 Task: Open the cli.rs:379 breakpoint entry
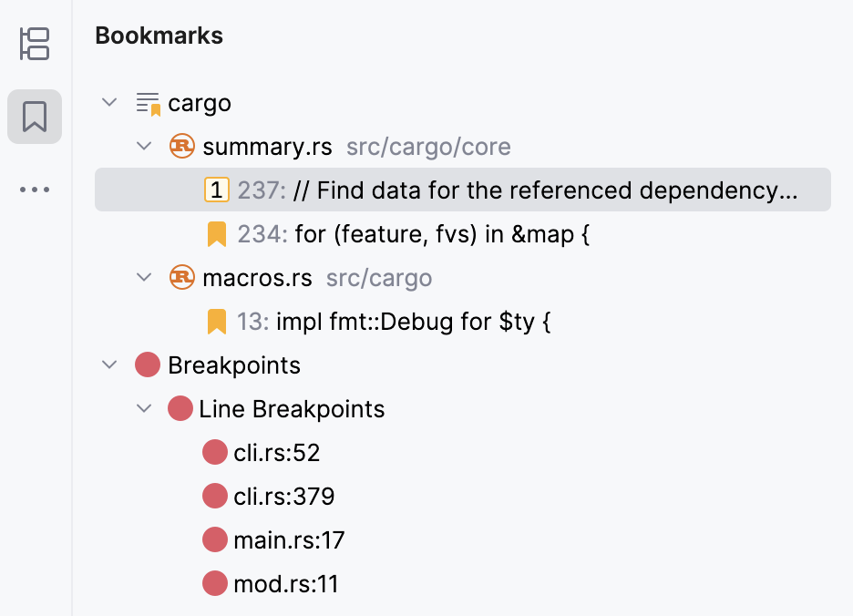[286, 496]
